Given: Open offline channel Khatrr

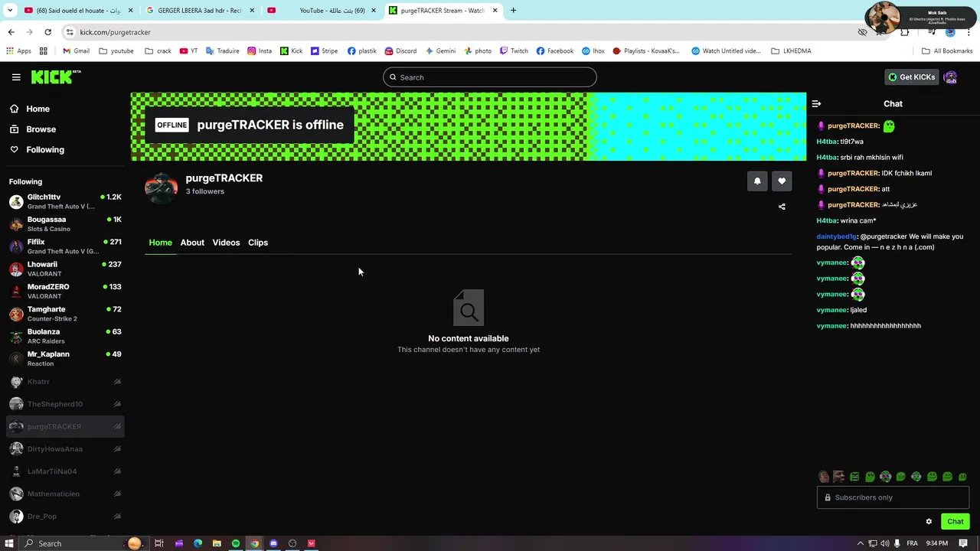Looking at the screenshot, I should 65,382.
